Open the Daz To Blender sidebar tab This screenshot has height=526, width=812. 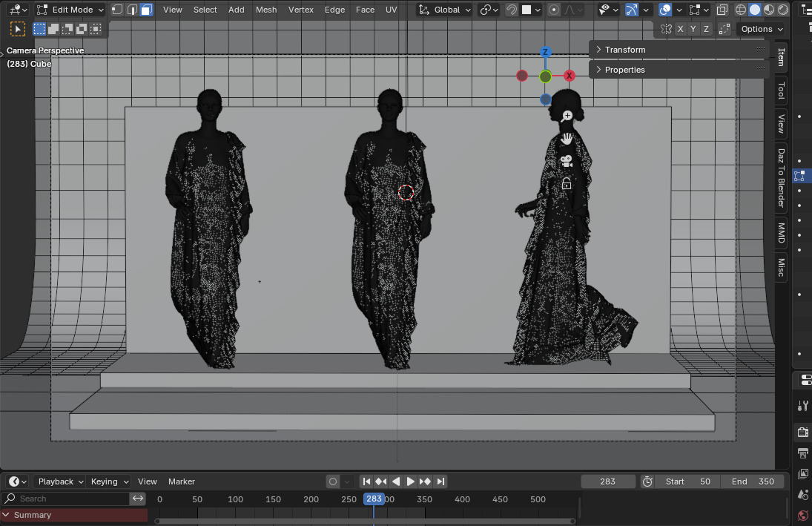coord(782,178)
